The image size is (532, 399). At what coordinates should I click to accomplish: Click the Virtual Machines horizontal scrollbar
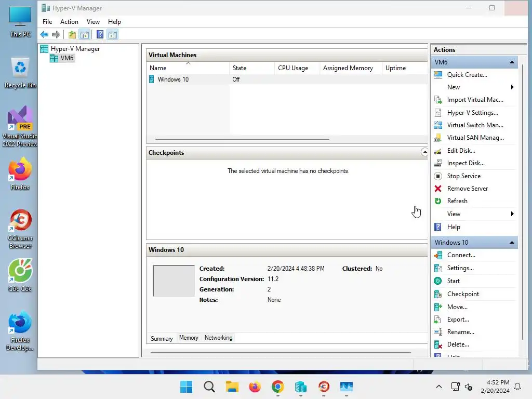(x=242, y=139)
